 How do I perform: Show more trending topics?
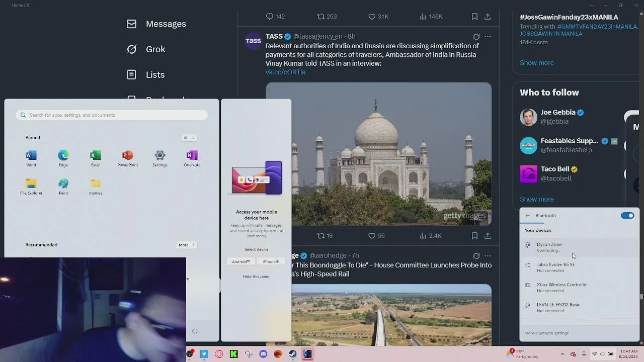coord(537,63)
